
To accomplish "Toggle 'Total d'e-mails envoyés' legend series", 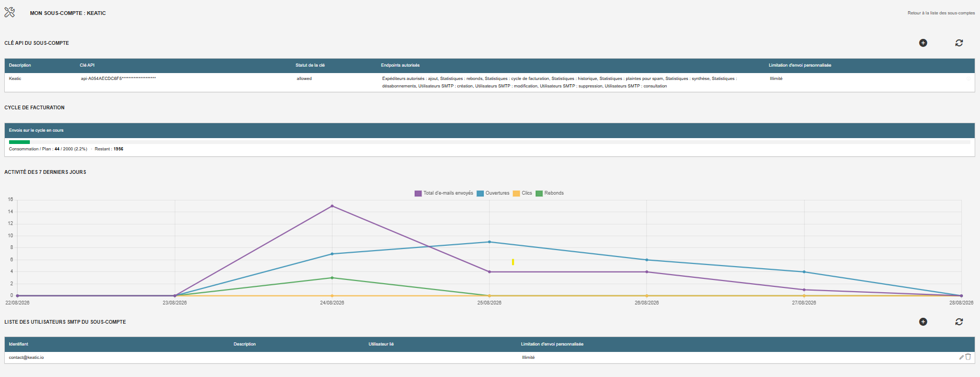I will [x=444, y=193].
